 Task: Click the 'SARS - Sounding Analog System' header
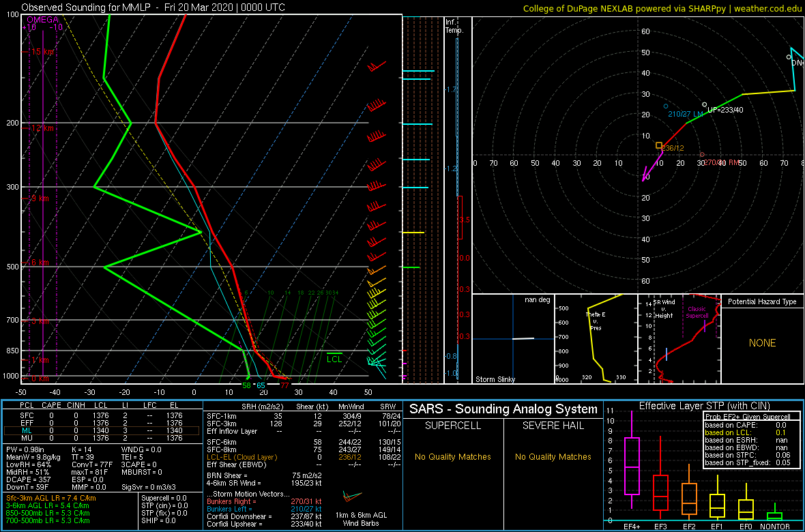tap(503, 409)
